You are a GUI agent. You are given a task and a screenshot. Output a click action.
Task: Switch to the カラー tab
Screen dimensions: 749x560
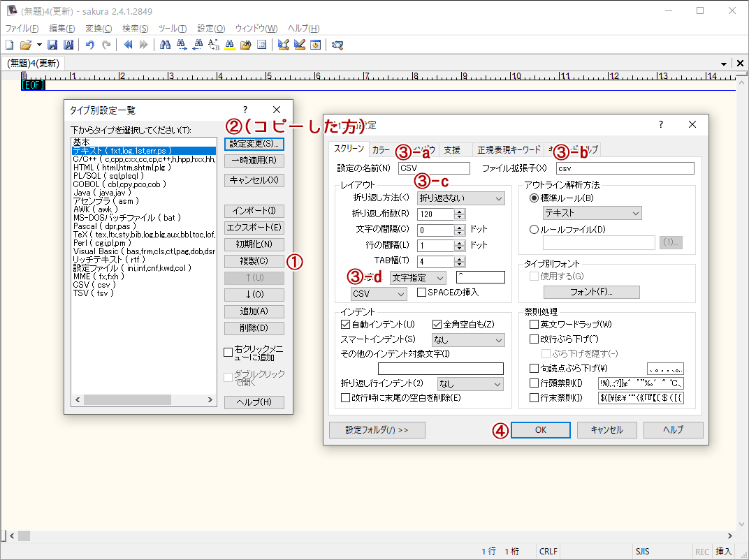pyautogui.click(x=381, y=149)
